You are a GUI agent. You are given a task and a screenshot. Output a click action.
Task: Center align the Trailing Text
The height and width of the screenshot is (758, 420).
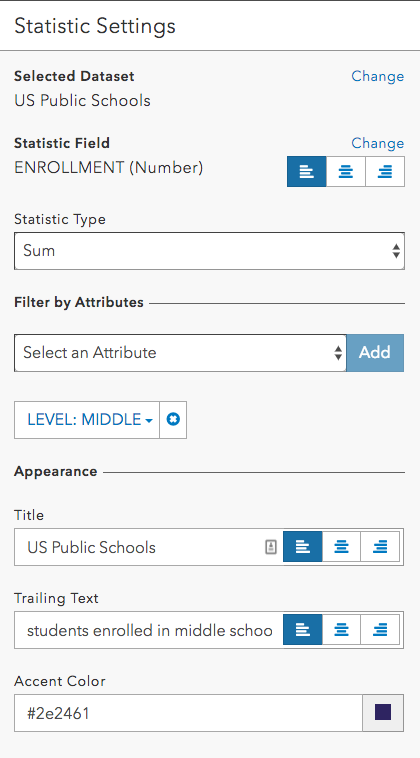tap(341, 630)
